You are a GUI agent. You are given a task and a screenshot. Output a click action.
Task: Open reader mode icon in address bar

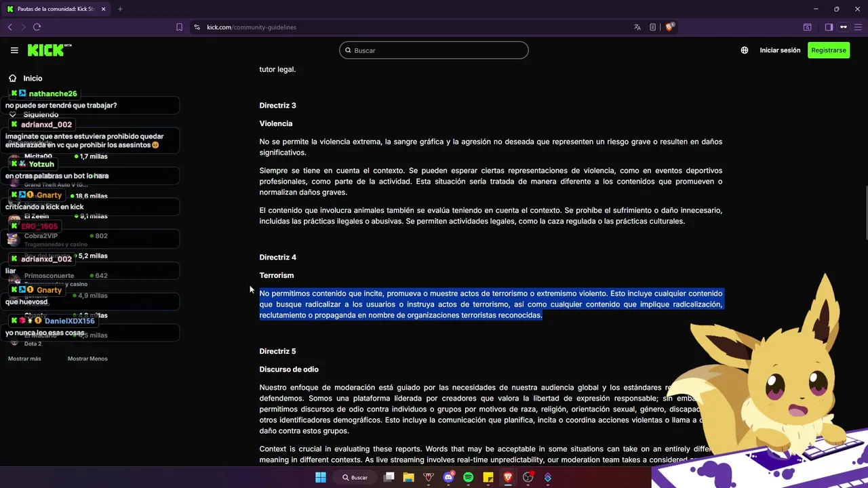click(653, 27)
